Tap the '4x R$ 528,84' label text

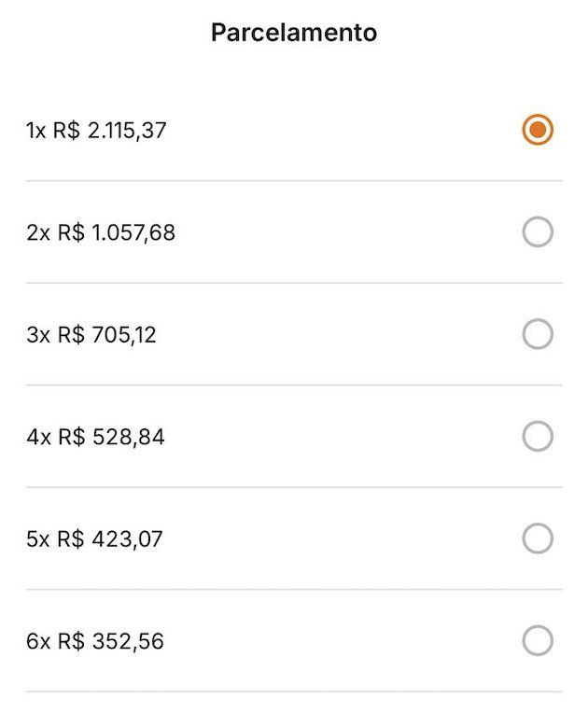tap(95, 437)
